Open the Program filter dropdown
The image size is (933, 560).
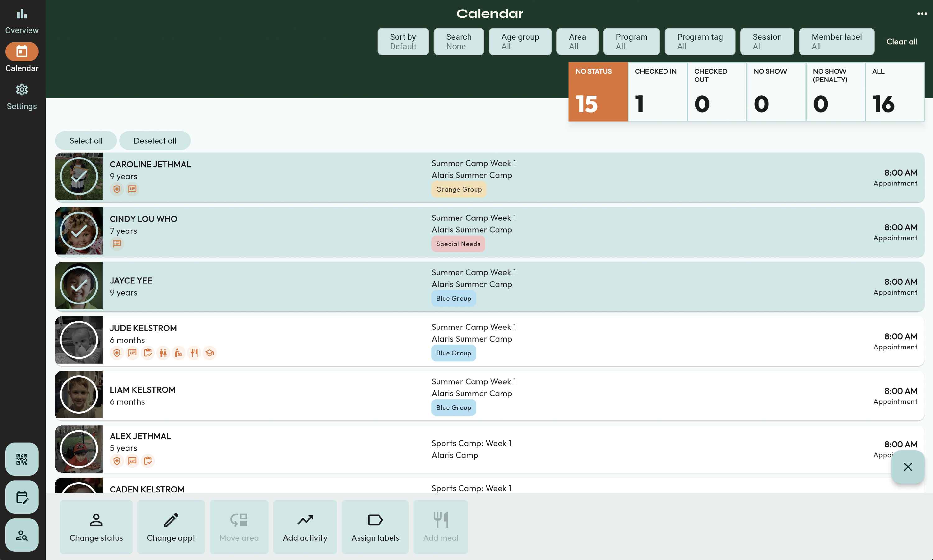(x=631, y=42)
